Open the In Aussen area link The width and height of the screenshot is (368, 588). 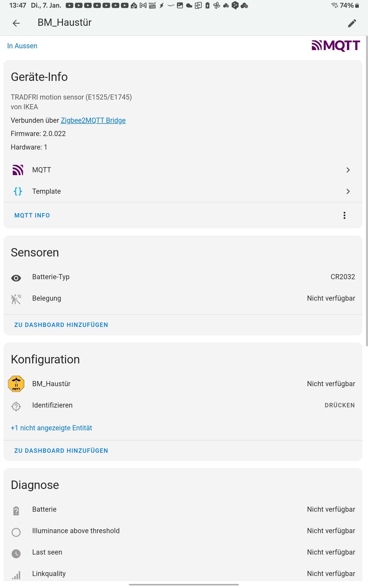(22, 46)
